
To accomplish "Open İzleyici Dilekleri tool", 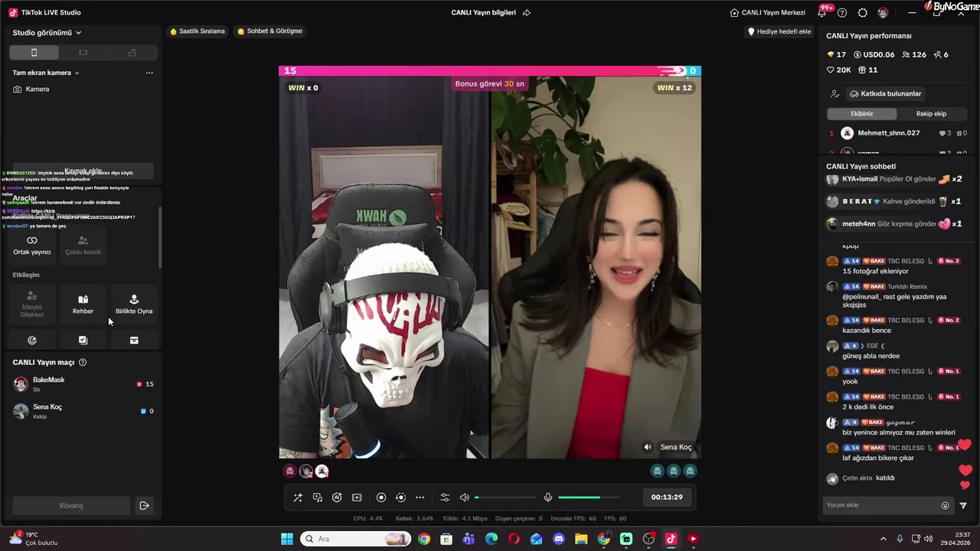I will pyautogui.click(x=32, y=304).
